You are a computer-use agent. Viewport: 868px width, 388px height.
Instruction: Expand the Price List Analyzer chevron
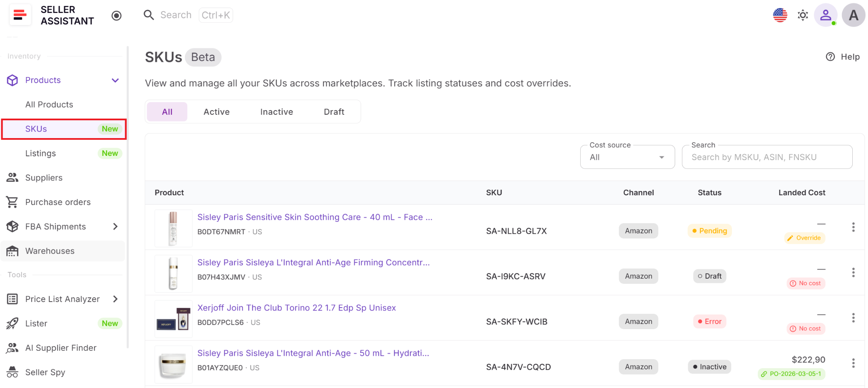115,299
